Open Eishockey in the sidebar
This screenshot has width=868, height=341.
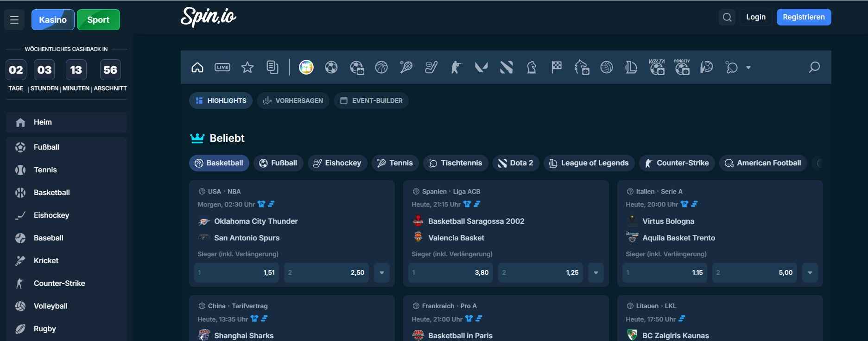tap(67, 215)
